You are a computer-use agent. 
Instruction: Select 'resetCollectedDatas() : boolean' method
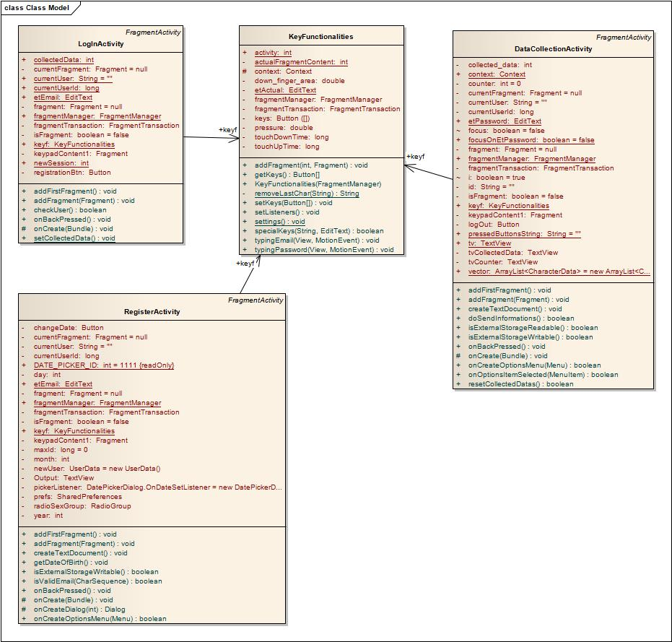pyautogui.click(x=520, y=385)
